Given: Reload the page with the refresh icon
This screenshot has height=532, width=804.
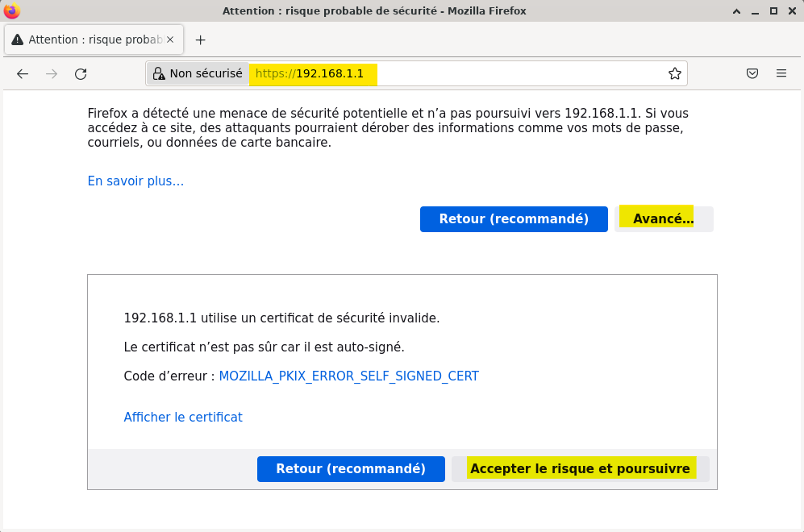Looking at the screenshot, I should point(81,74).
